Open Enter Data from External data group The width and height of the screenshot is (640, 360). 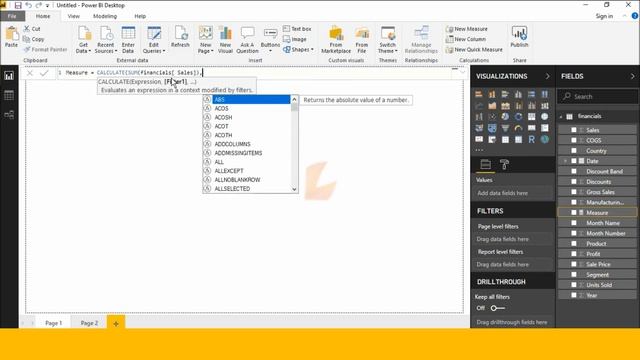tap(128, 40)
